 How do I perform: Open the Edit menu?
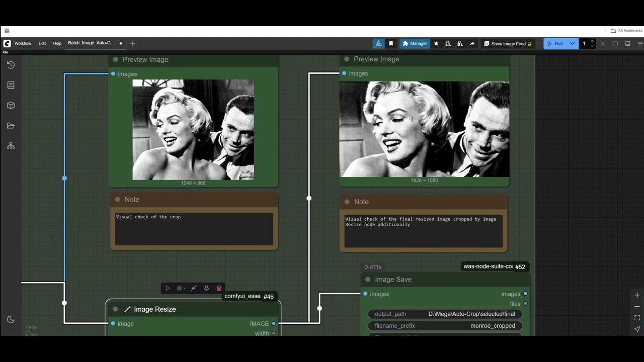tap(42, 43)
